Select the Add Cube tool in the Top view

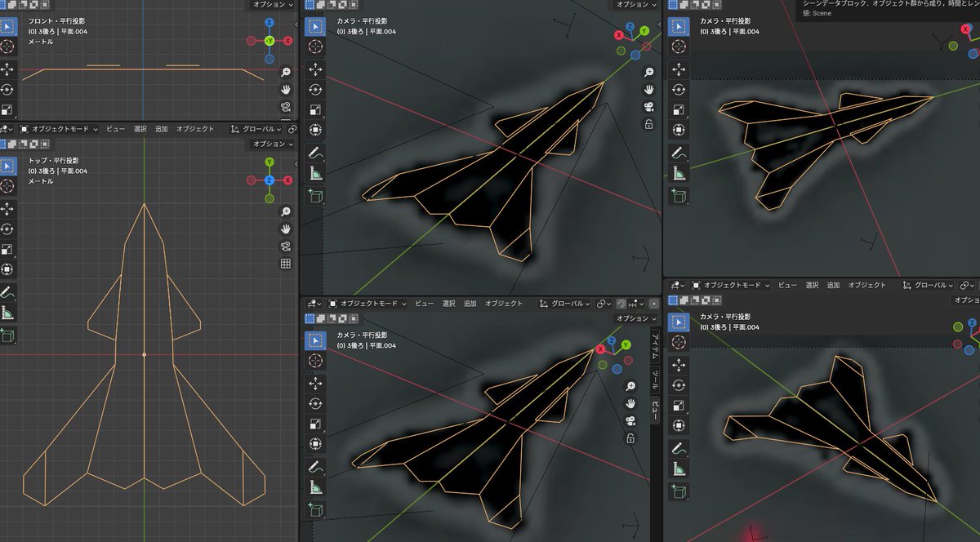pyautogui.click(x=7, y=335)
